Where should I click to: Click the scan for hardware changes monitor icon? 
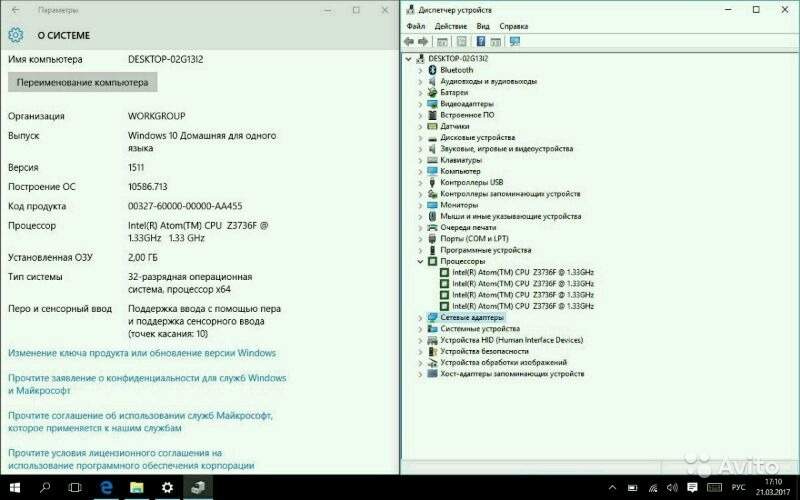(515, 41)
